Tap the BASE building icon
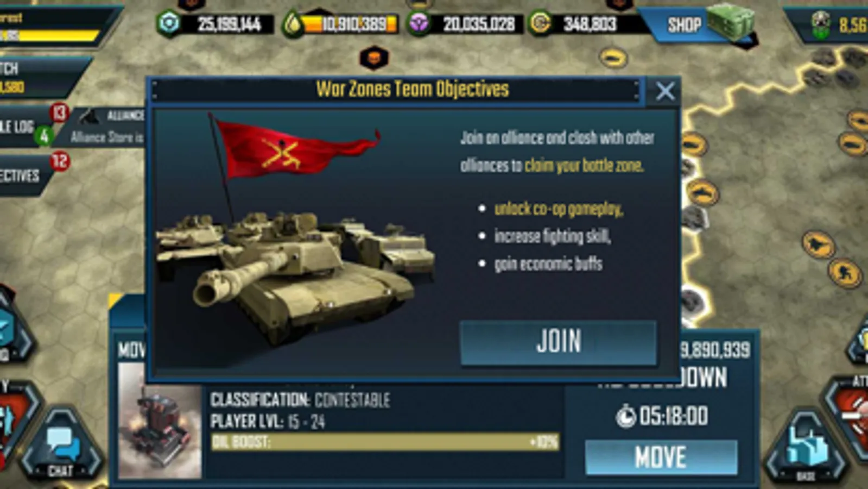The height and width of the screenshot is (489, 868). [x=806, y=451]
